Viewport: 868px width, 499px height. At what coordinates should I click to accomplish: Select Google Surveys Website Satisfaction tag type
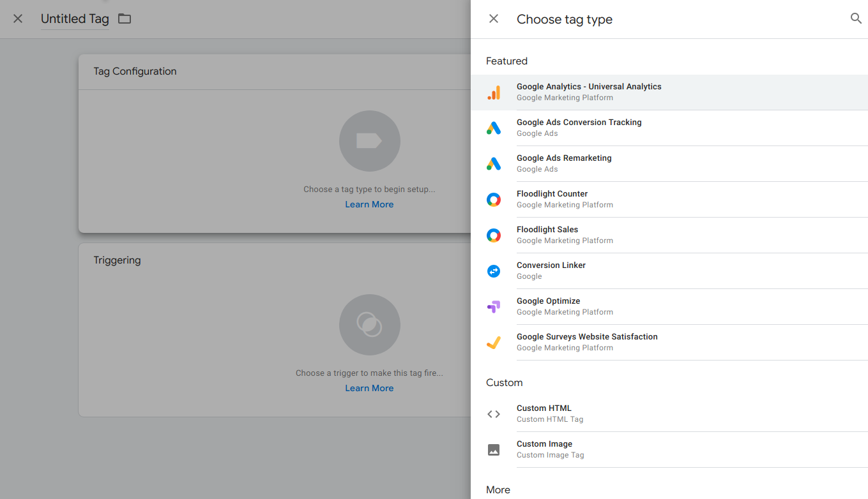(669, 343)
